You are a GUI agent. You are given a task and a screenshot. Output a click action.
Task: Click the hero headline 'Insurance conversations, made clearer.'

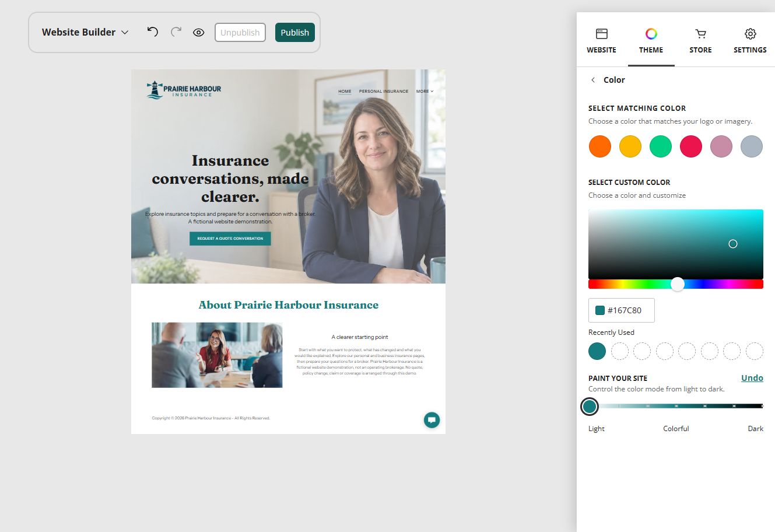230,178
